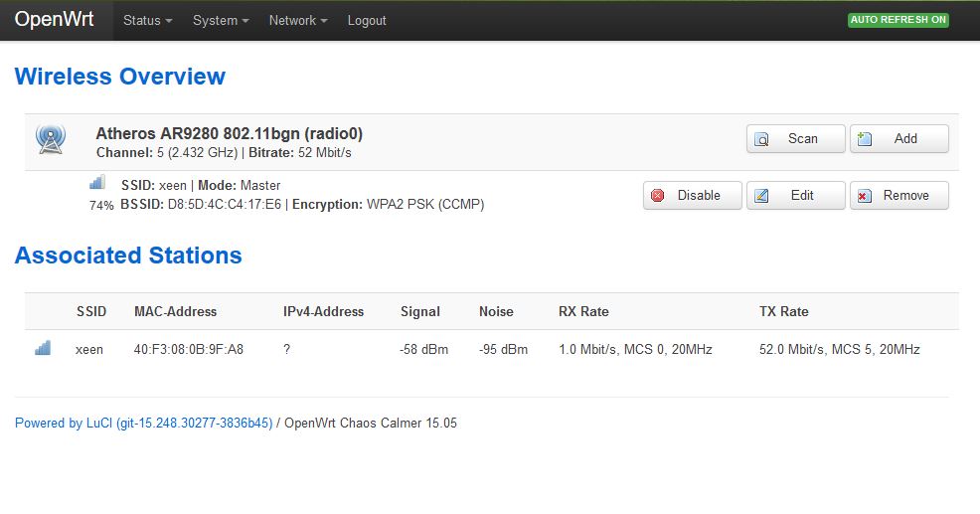Toggle the AUTO REFRESH ON indicator
This screenshot has width=980, height=514.
click(x=898, y=20)
